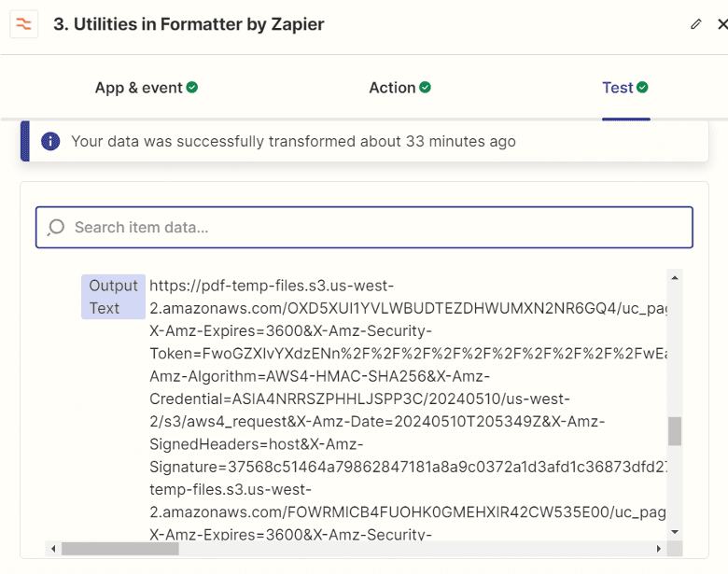Select the Test tab
The image size is (728, 574).
[625, 88]
